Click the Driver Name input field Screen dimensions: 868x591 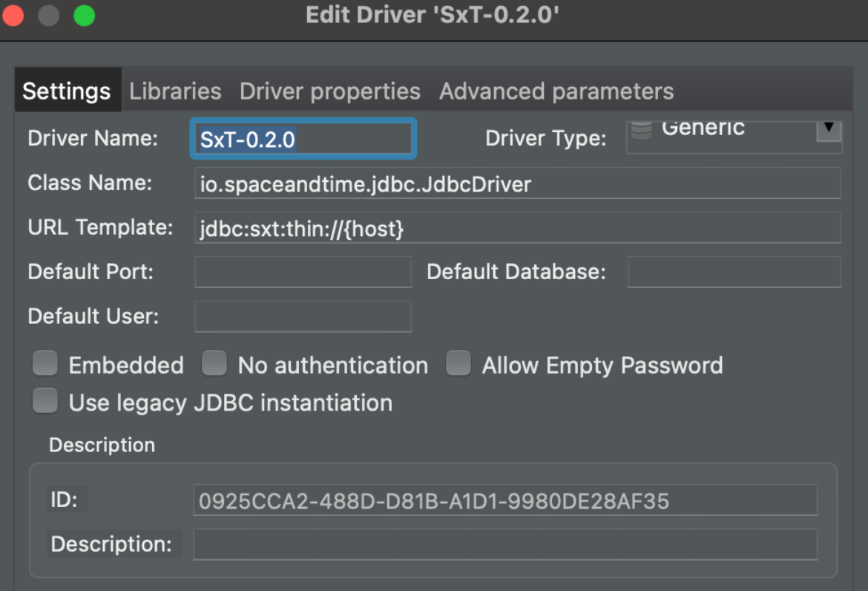(x=303, y=139)
